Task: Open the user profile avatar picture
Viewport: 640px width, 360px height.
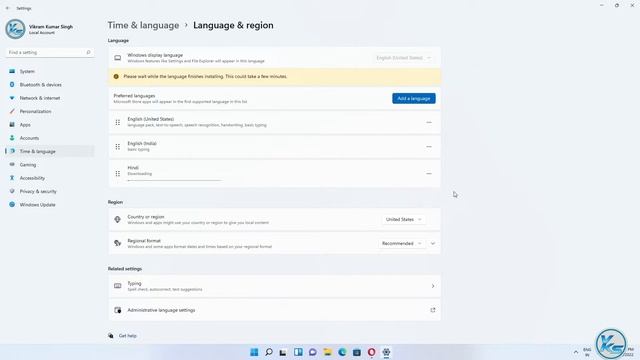Action: coord(16,29)
